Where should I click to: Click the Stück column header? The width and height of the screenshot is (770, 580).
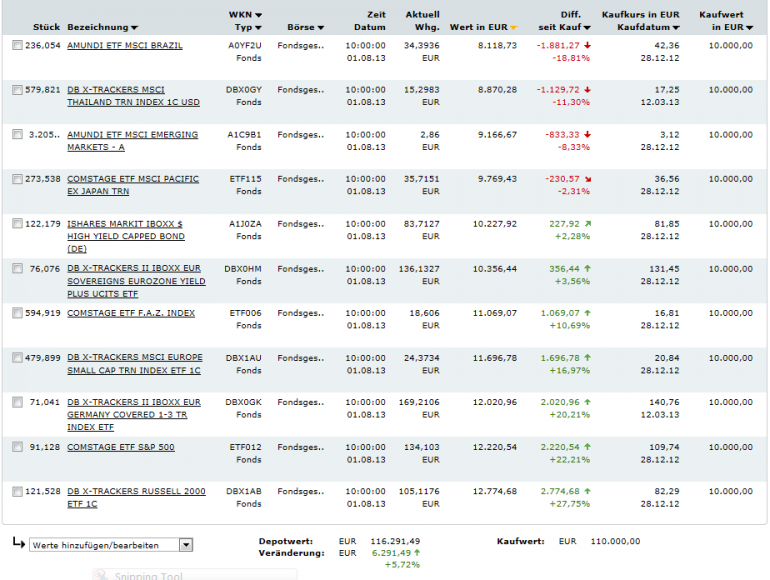click(46, 28)
